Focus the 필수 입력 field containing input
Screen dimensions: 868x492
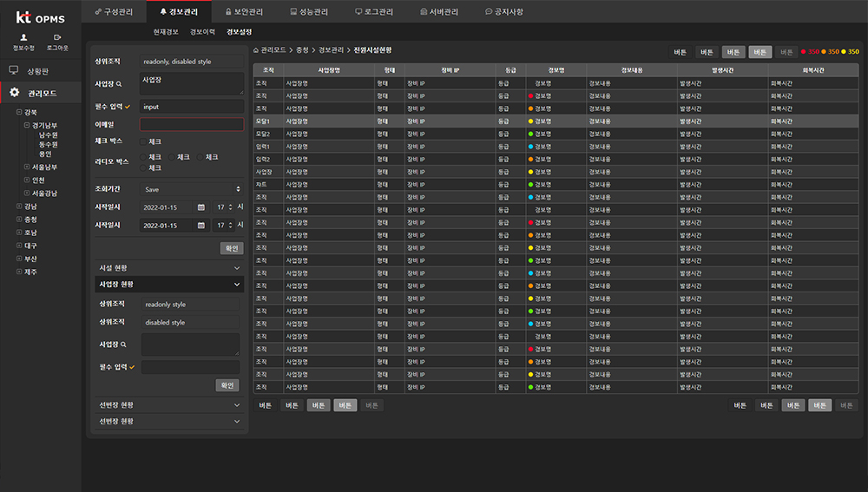[192, 107]
